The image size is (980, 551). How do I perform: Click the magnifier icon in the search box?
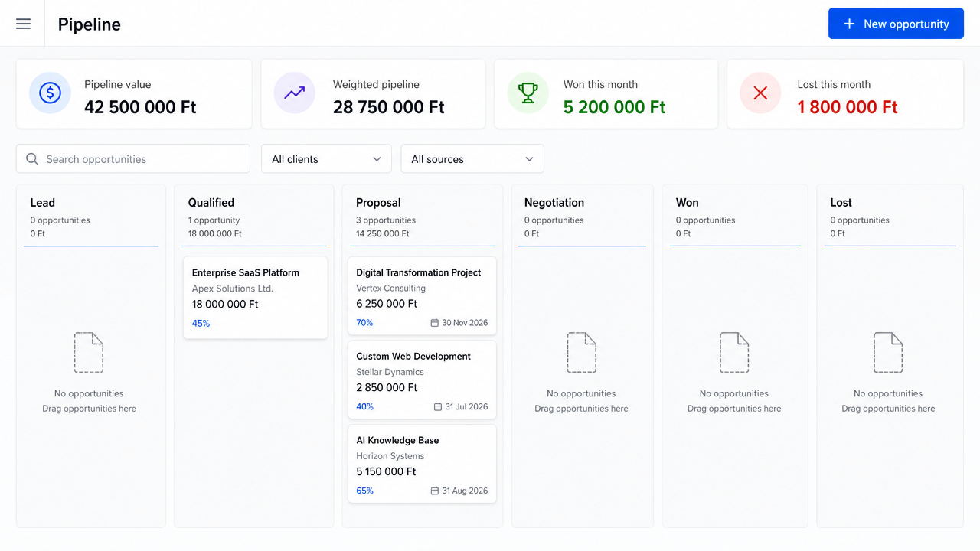point(32,159)
